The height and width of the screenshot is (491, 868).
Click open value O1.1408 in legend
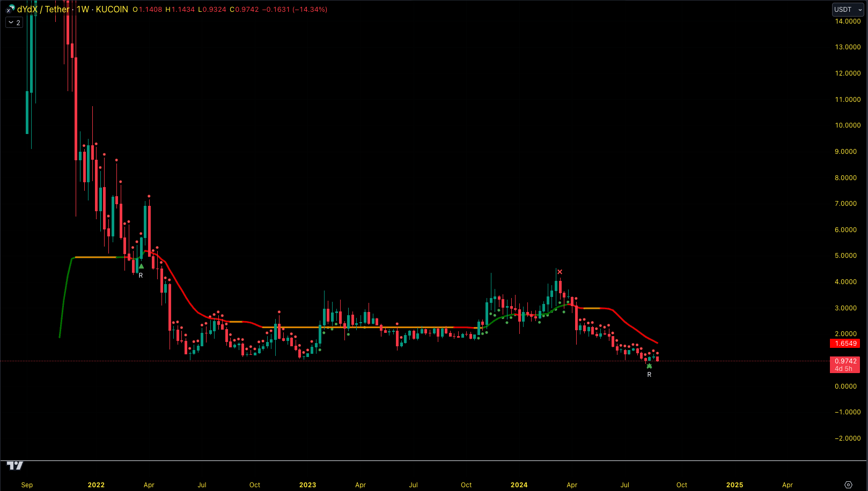(148, 9)
